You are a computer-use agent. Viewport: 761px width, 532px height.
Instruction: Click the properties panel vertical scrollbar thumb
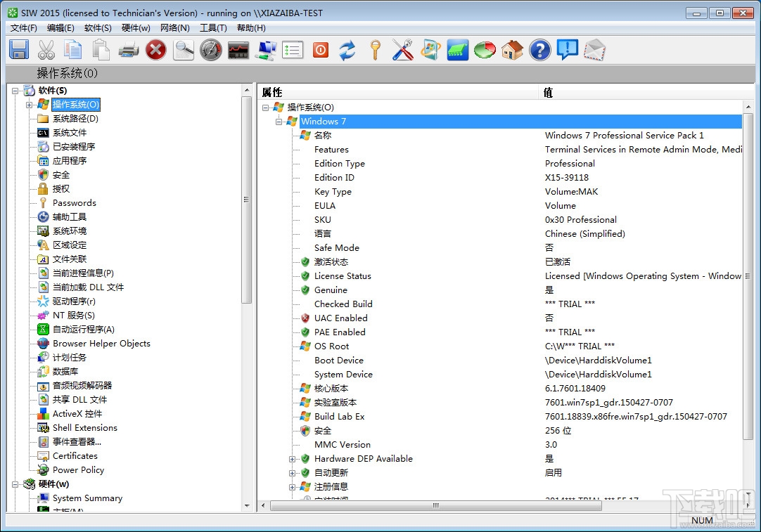(x=748, y=276)
